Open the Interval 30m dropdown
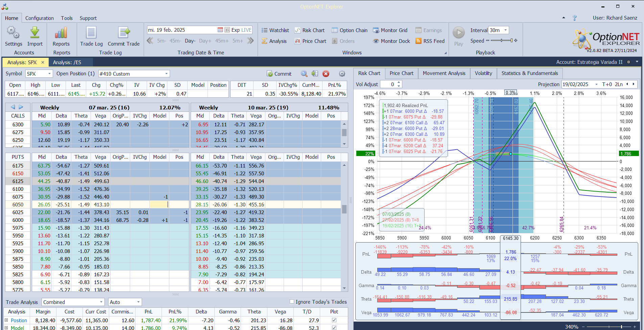 point(505,30)
